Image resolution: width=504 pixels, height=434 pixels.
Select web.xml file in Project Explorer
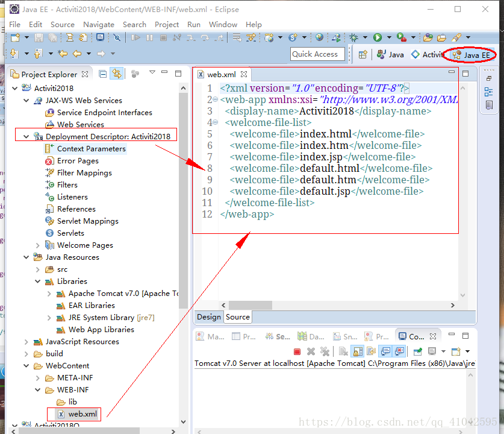[78, 414]
